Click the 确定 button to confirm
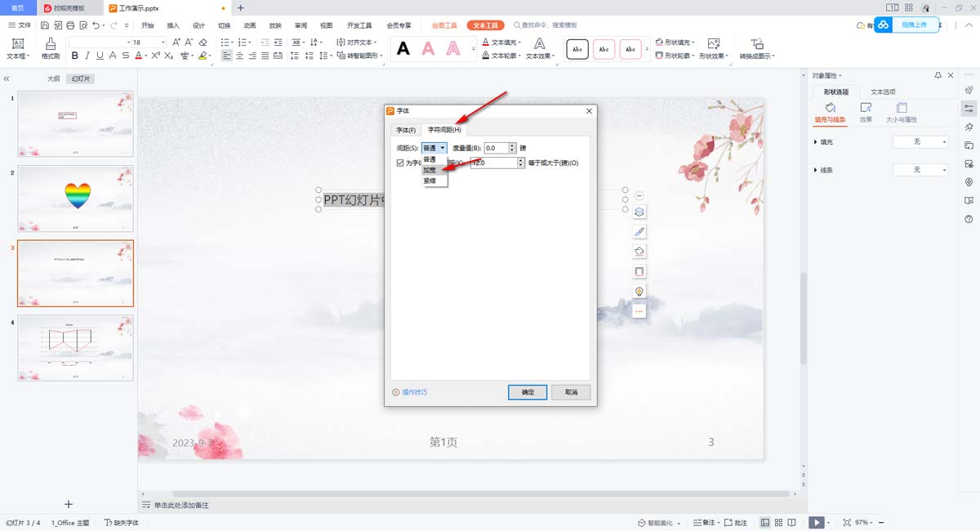The width and height of the screenshot is (980, 531). [x=528, y=392]
